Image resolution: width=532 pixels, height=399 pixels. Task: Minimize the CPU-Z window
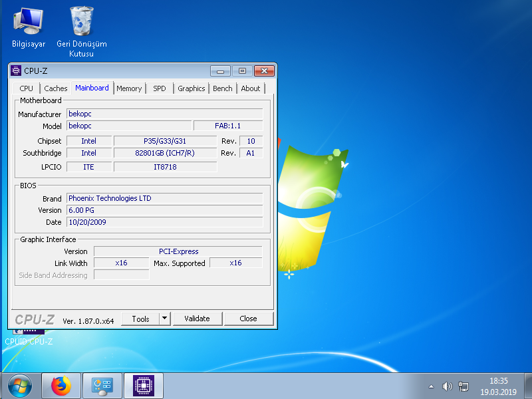click(221, 71)
